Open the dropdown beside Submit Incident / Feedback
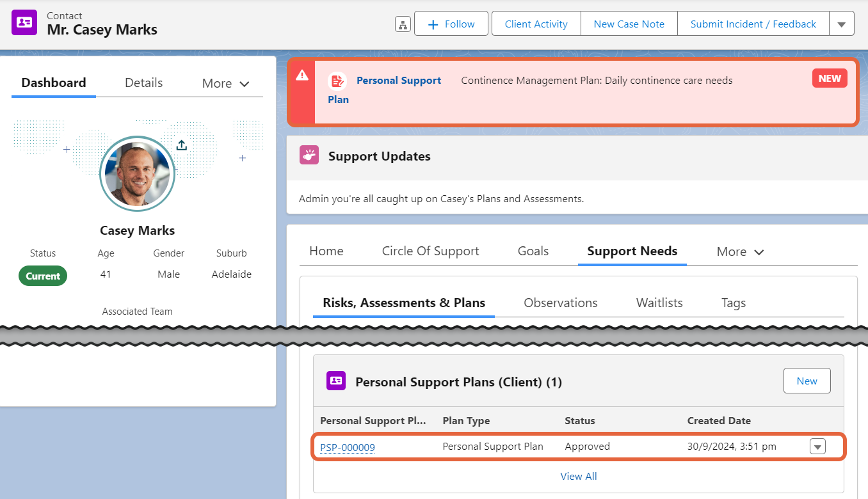The image size is (868, 499). tap(841, 23)
